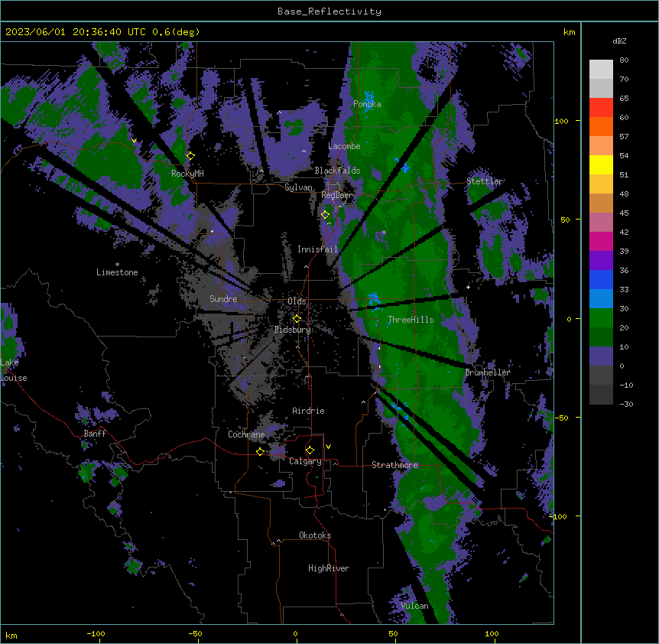Viewport: 659px width, 644px height.
Task: Select the white 70-80 dBZ legend band
Action: 601,70
